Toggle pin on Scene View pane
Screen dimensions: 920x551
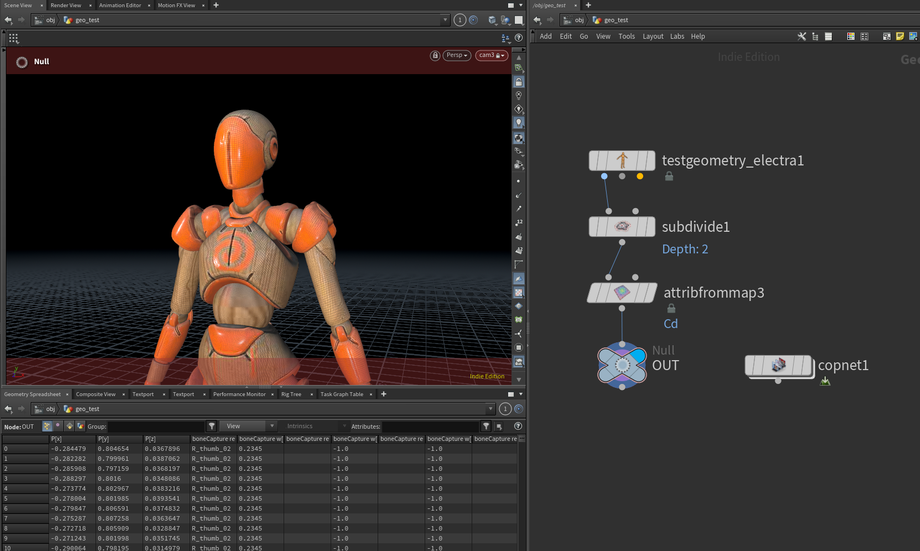(x=460, y=20)
